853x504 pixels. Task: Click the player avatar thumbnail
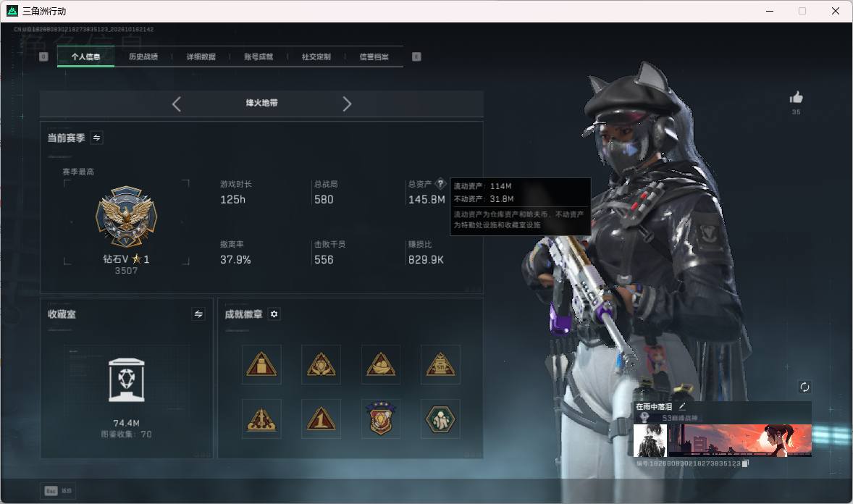[x=650, y=440]
